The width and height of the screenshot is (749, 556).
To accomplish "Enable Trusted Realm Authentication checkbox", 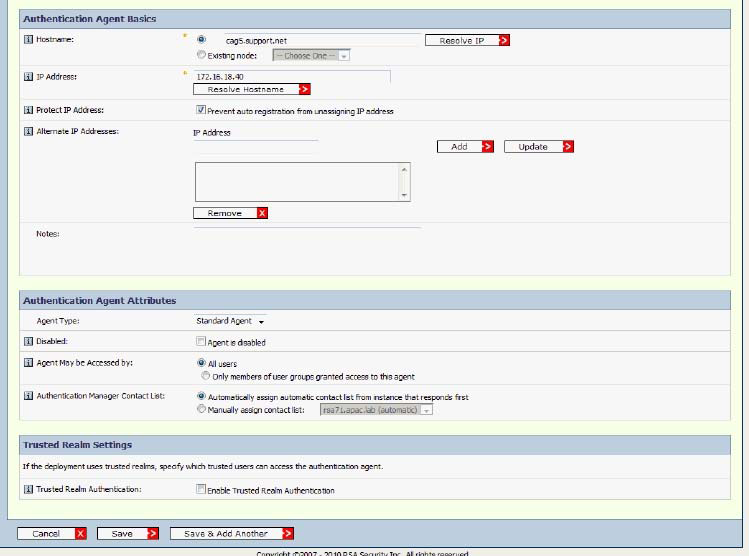I will [201, 490].
